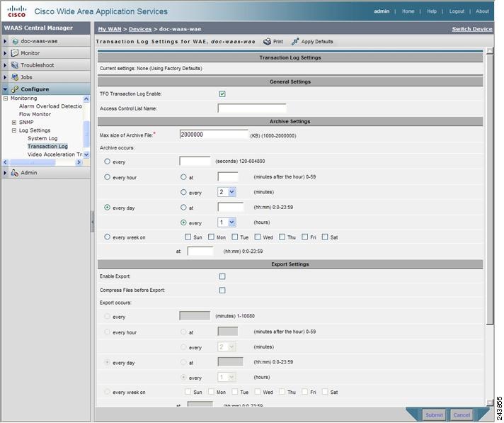Screen dimensions: 504x423
Task: Expand the Admin section arrow
Action: (5, 173)
